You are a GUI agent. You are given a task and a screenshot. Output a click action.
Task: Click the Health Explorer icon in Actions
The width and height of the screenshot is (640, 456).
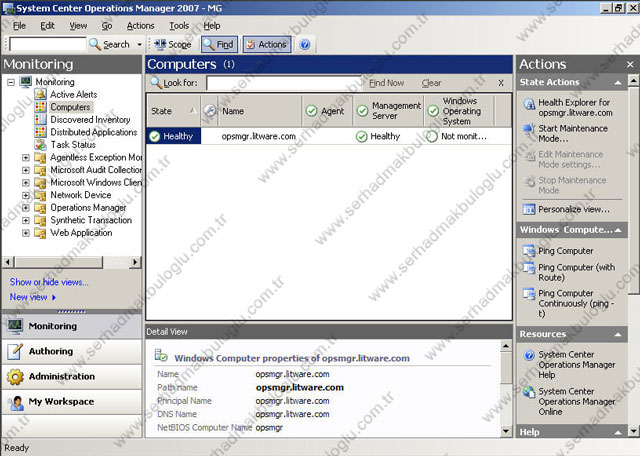529,105
